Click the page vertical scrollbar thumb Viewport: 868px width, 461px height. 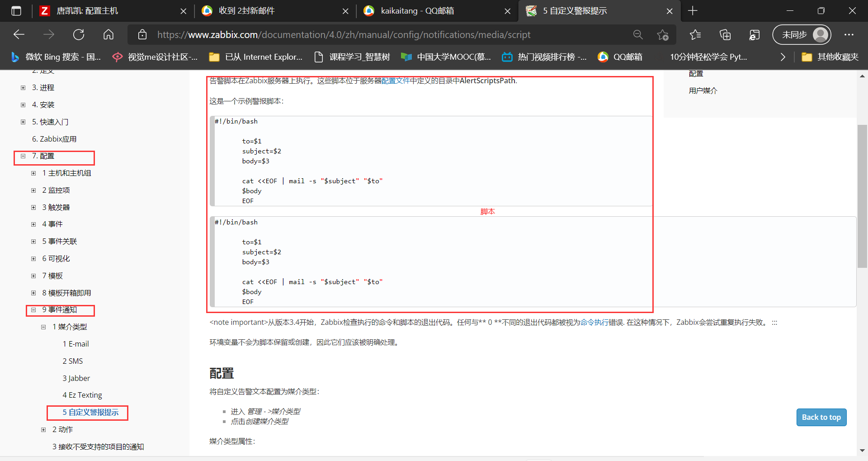coord(862,196)
